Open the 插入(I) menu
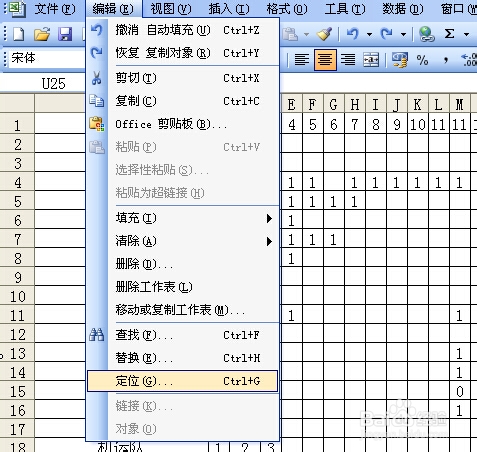Image resolution: width=477 pixels, height=452 pixels. tap(229, 9)
